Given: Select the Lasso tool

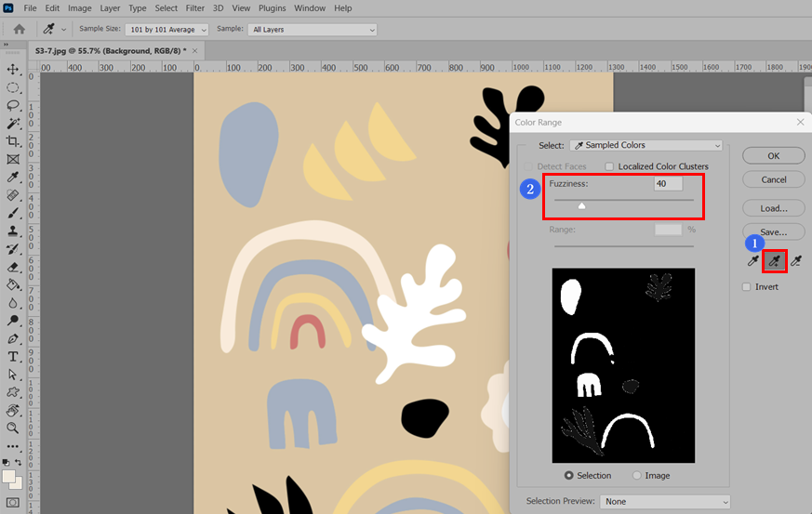Looking at the screenshot, I should click(13, 106).
